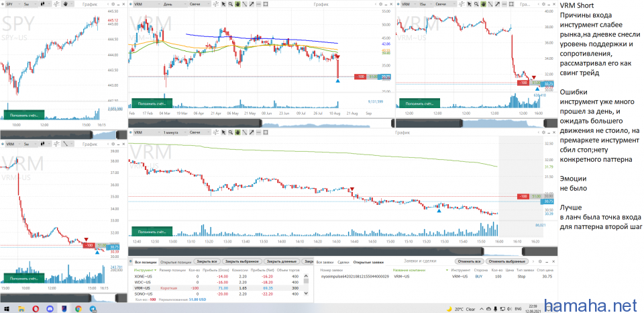Open indicators icon in the VRM 5м chart
The image size is (644, 313).
coord(56,144)
